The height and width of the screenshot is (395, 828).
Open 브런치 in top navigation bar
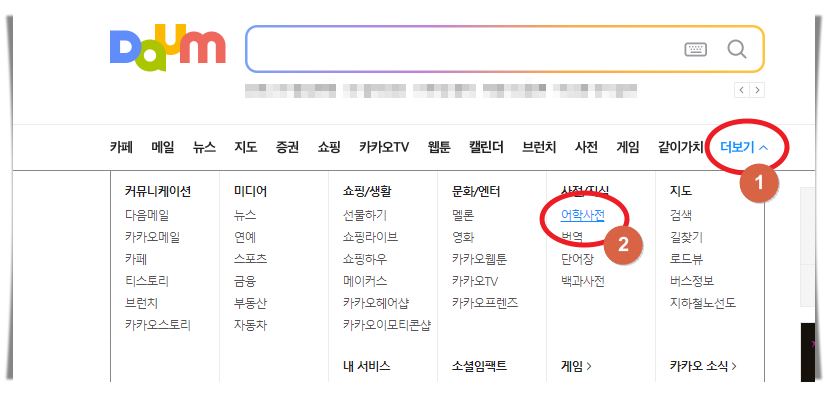pyautogui.click(x=539, y=147)
